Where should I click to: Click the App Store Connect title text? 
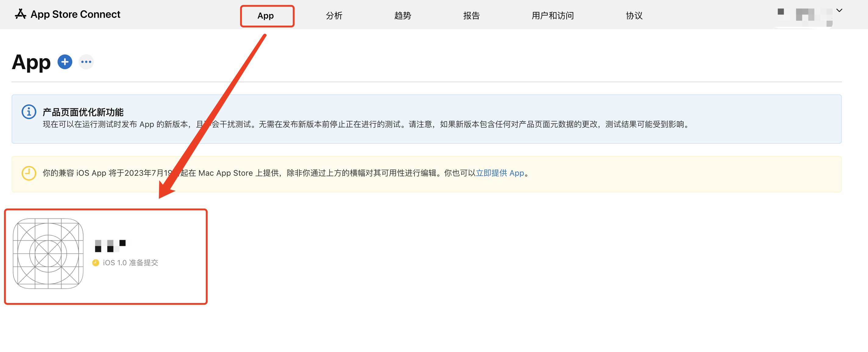(x=76, y=15)
